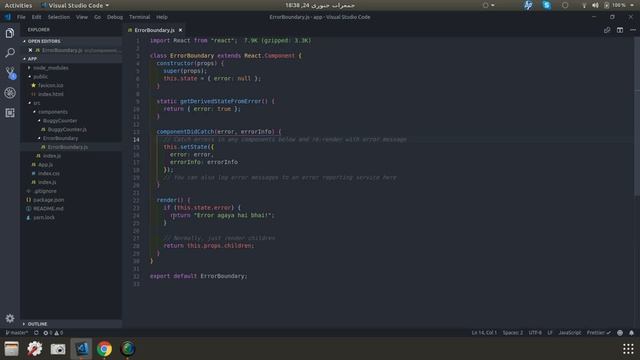Click the synchronize changes icon in status bar
Screen dimensions: 640x360
coord(36,333)
